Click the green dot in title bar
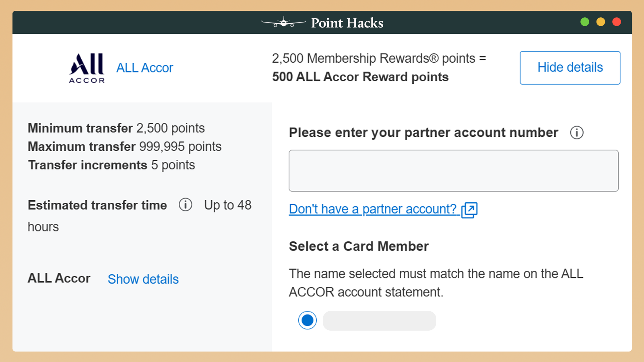Screen dimensions: 644x362 [x=585, y=22]
